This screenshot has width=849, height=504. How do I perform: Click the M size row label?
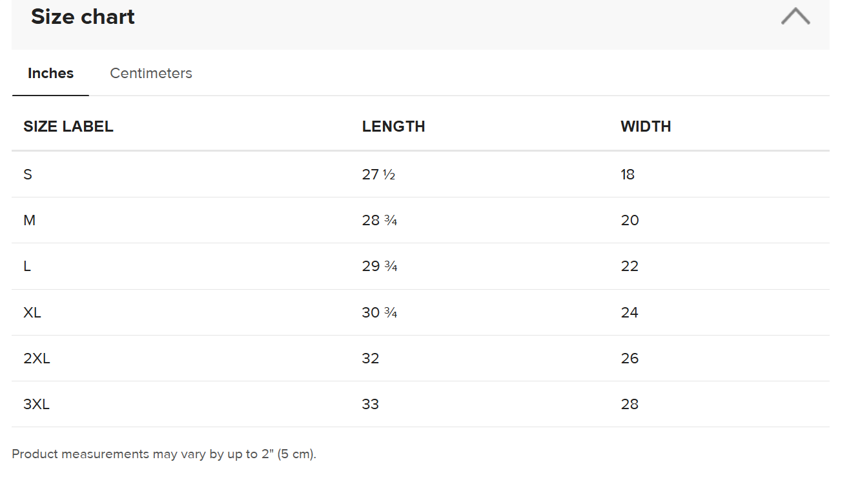click(29, 221)
